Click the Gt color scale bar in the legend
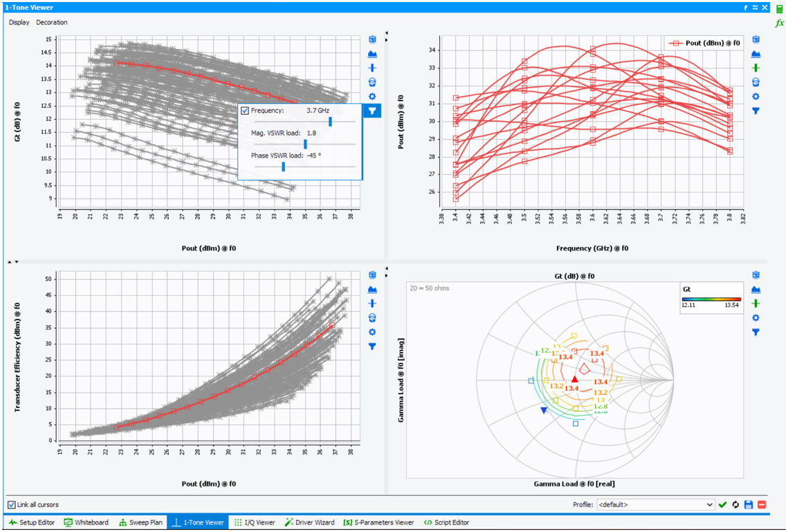 tap(711, 300)
